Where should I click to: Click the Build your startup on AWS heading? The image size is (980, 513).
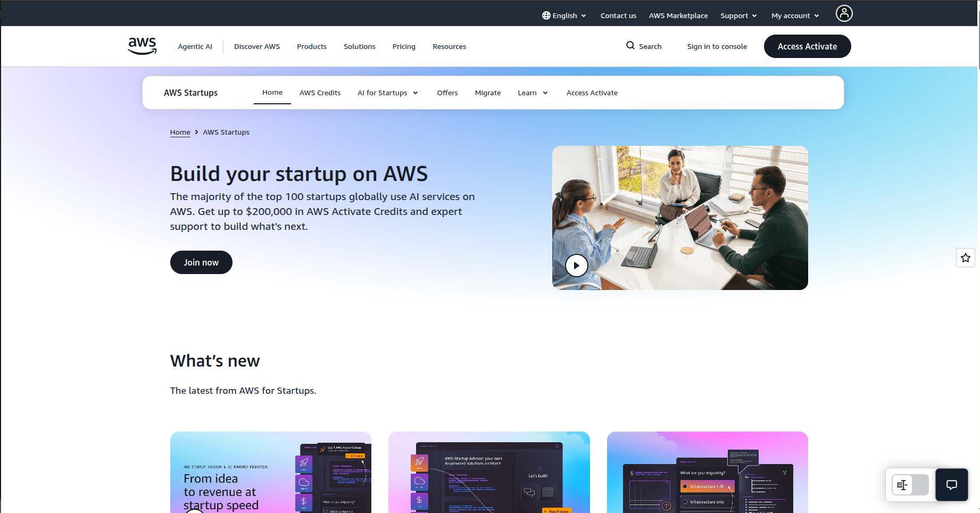[x=299, y=174]
